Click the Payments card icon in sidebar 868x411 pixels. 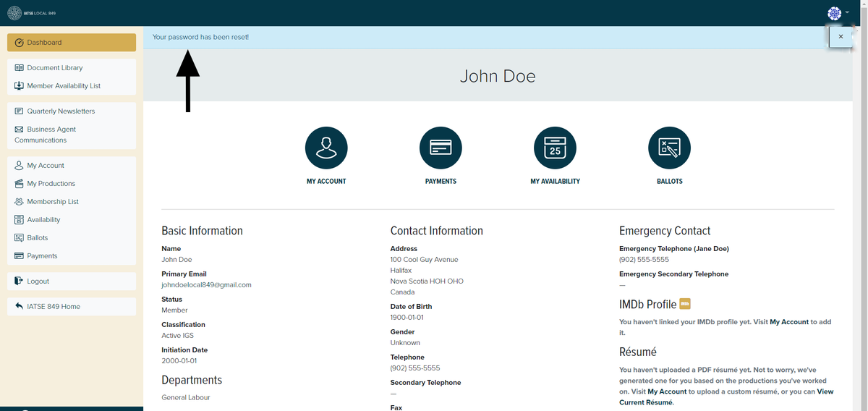(x=20, y=256)
